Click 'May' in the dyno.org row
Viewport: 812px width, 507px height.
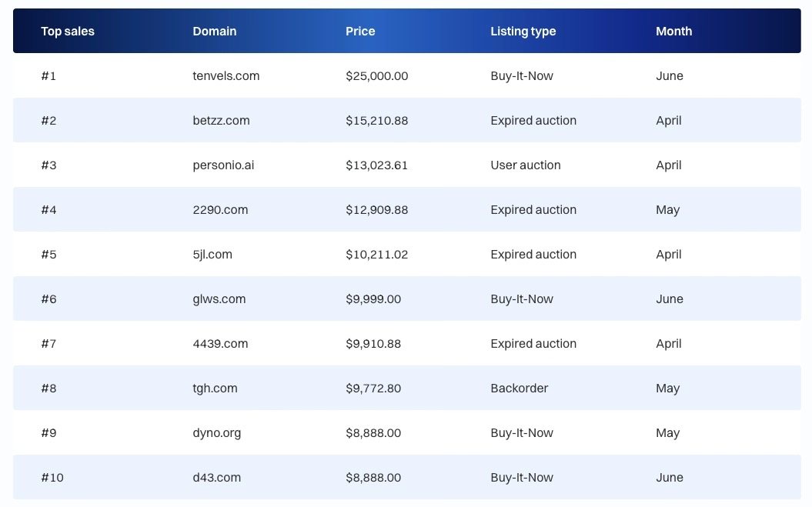pos(667,433)
